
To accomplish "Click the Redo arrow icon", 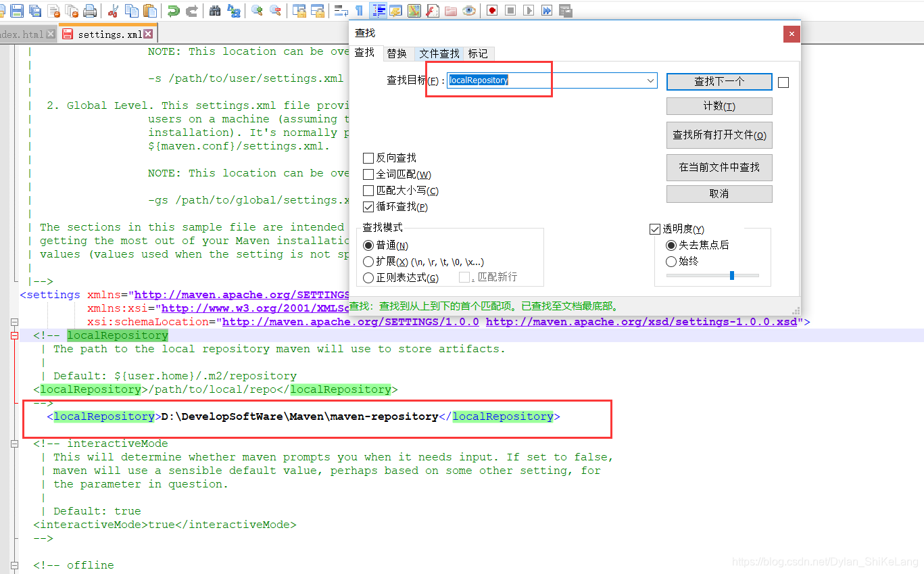I will pyautogui.click(x=192, y=11).
